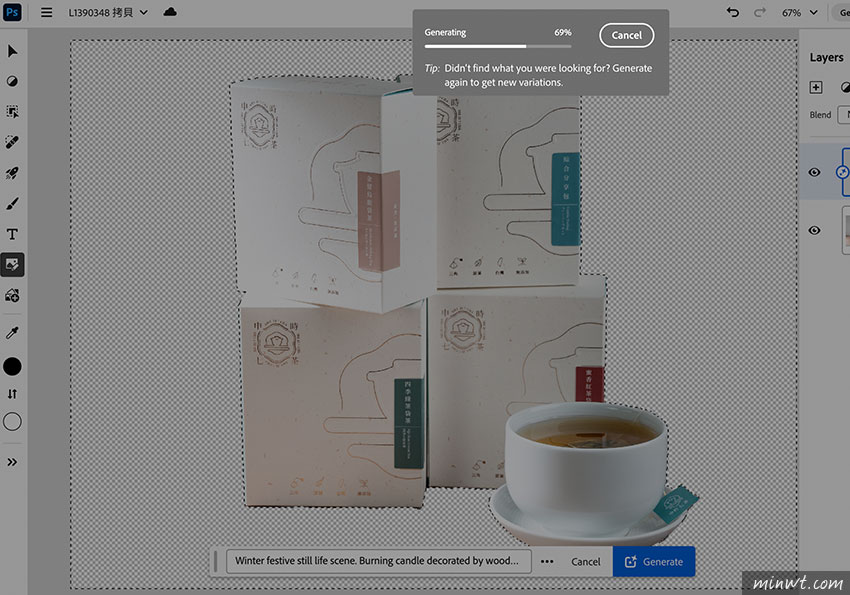
Task: Select the healing bandage tool
Action: pyautogui.click(x=12, y=142)
